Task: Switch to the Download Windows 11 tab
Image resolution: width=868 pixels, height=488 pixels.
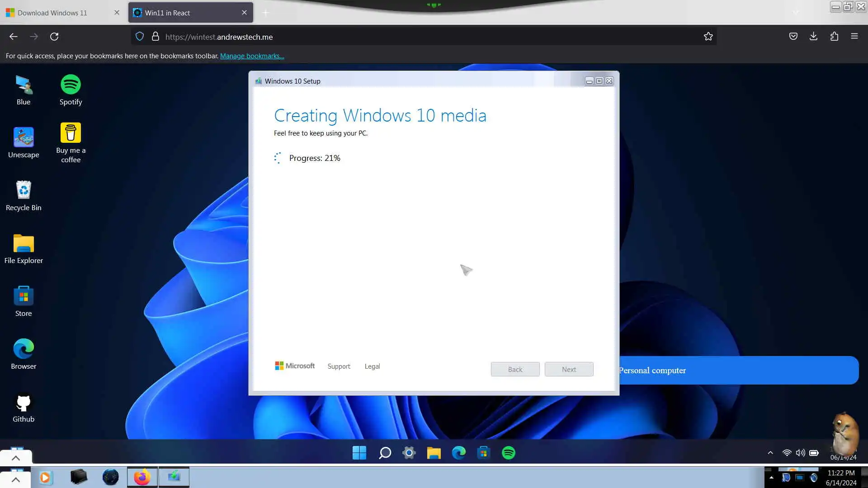Action: click(52, 13)
